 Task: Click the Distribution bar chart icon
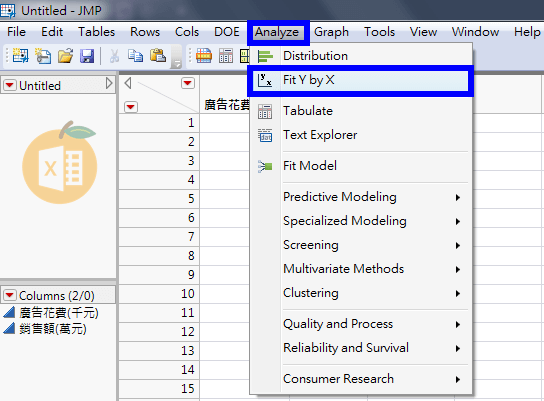[x=265, y=56]
